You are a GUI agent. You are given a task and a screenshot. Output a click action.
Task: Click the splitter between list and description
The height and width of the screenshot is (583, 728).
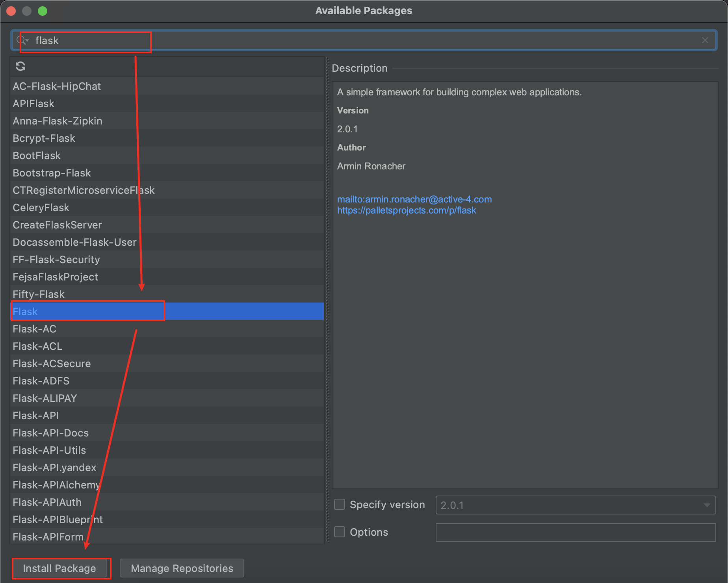click(327, 301)
